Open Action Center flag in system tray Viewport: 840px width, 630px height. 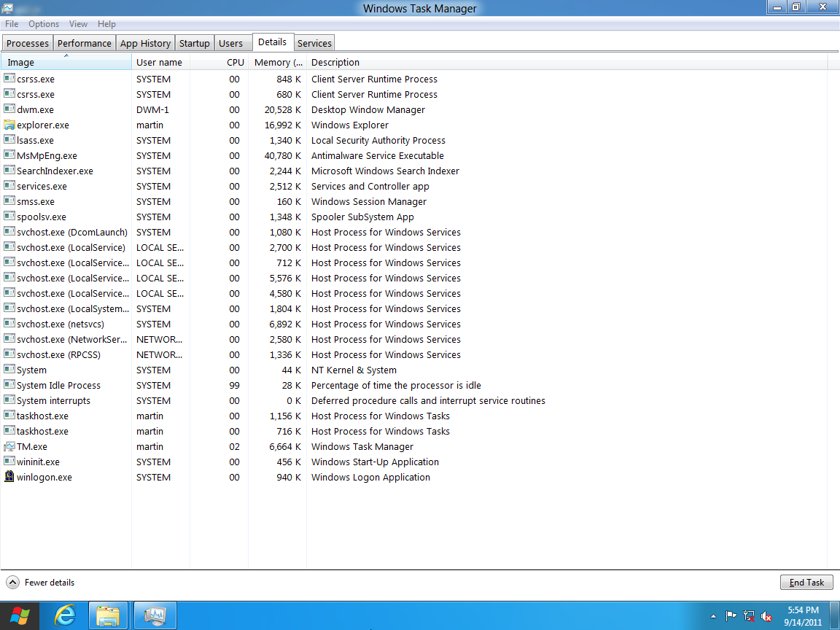pos(731,617)
